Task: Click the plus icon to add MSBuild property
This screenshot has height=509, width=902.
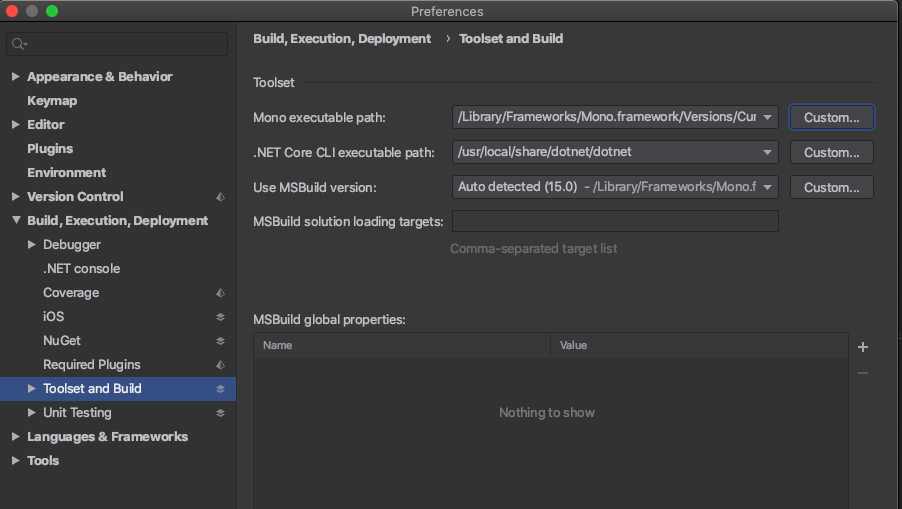Action: coord(863,347)
